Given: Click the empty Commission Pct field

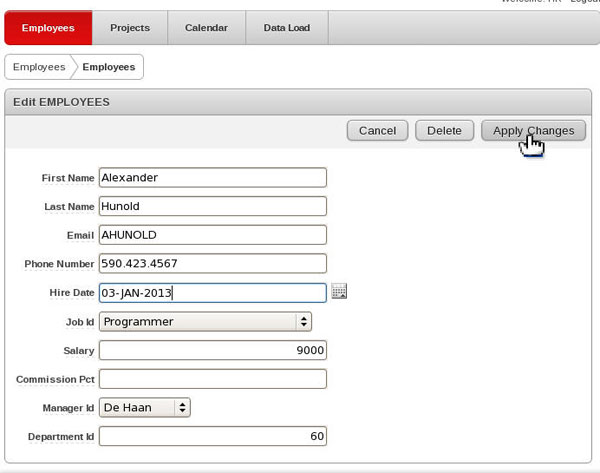Looking at the screenshot, I should [213, 379].
